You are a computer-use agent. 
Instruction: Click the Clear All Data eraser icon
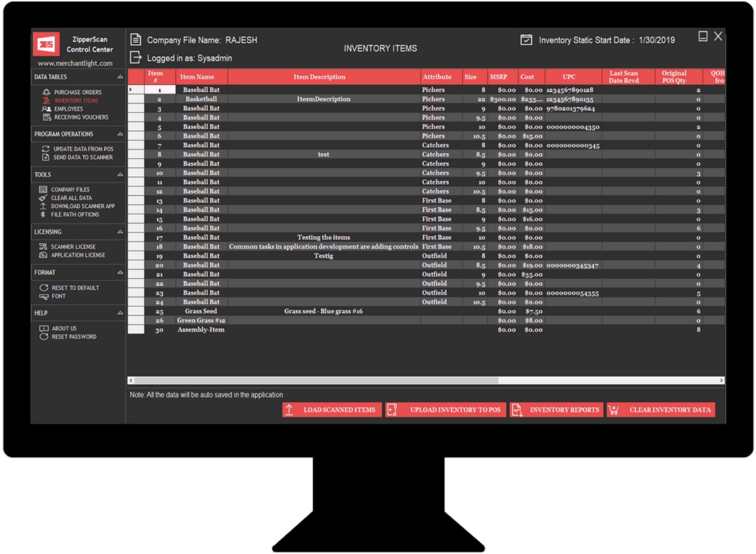[x=44, y=198]
